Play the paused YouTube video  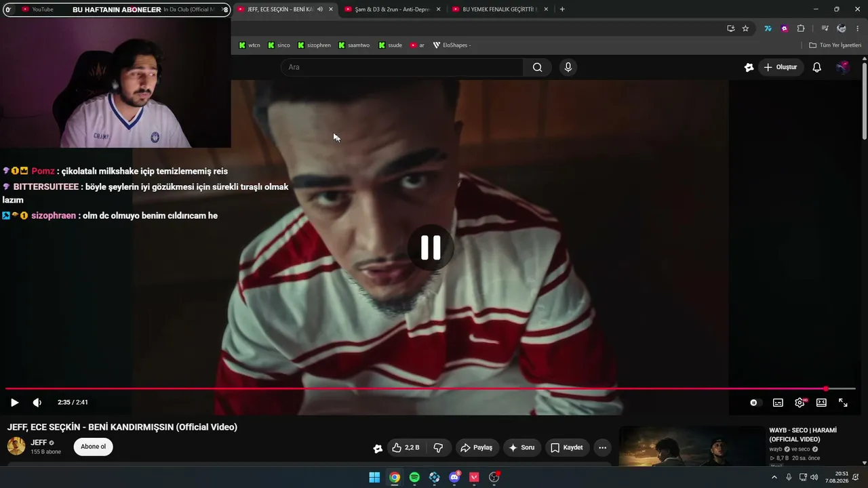point(14,403)
